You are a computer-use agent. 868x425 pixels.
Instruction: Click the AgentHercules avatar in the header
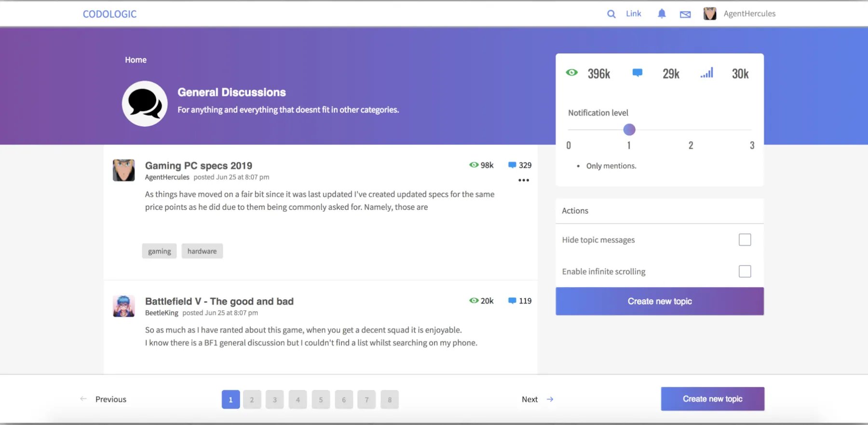(x=709, y=14)
